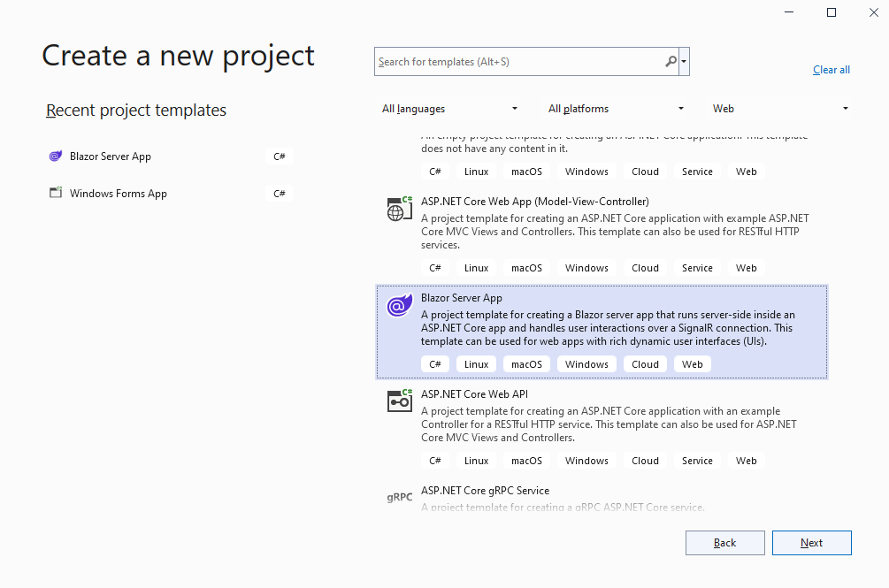This screenshot has width=889, height=588.
Task: Open the All platforms filter dropdown
Action: click(x=617, y=109)
